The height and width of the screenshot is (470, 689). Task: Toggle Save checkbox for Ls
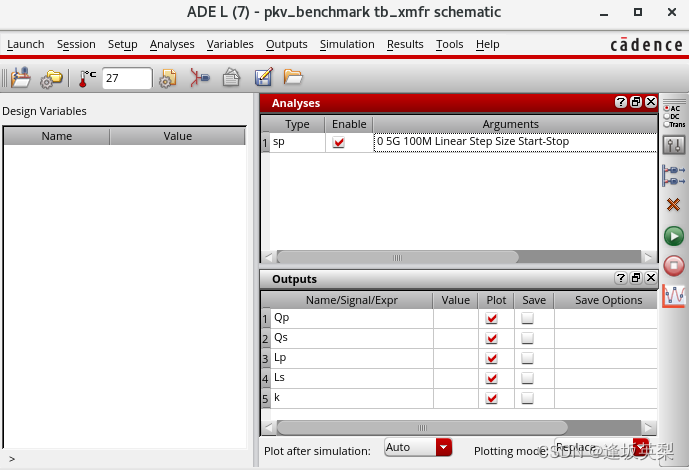click(527, 378)
